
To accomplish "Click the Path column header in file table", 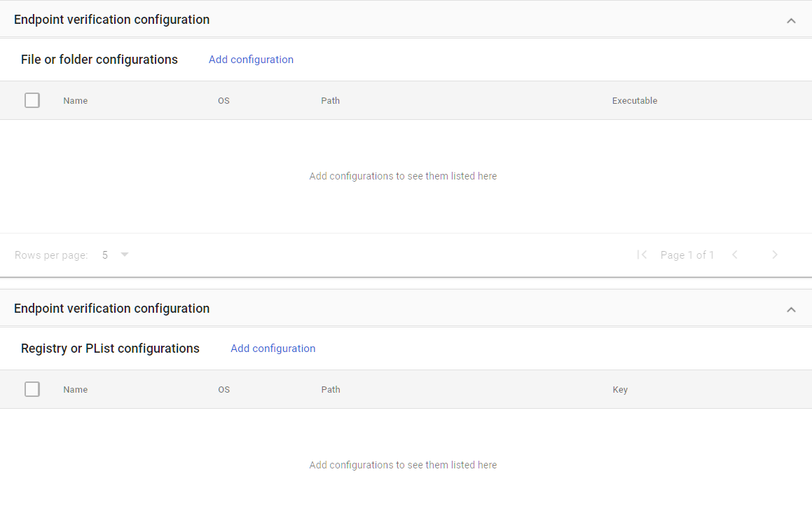I will tap(330, 100).
